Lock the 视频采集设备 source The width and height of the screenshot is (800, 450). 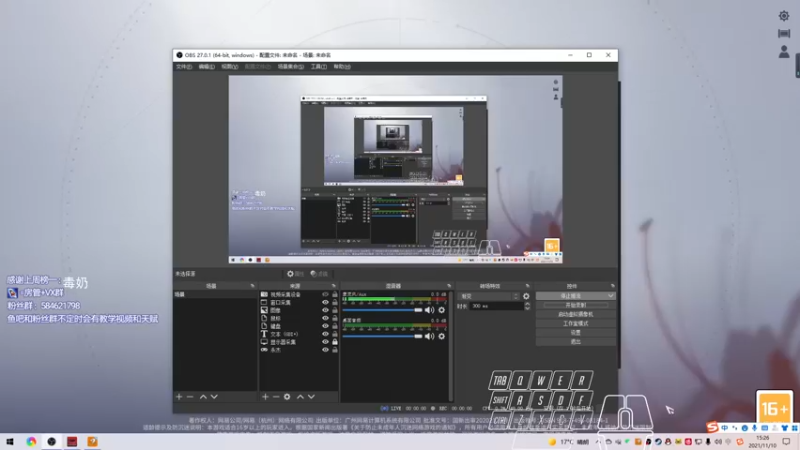pos(335,294)
